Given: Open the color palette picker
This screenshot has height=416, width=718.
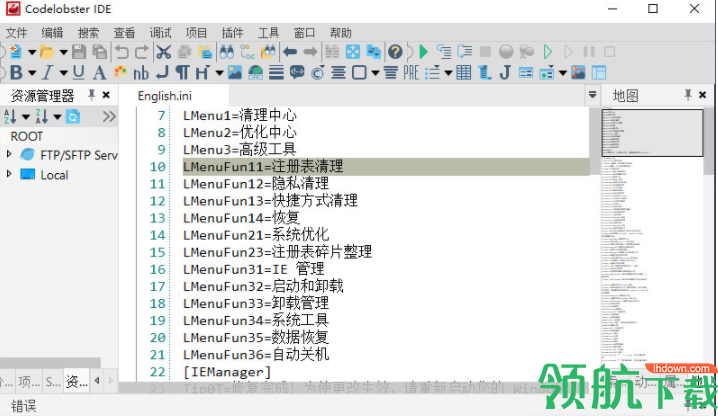Looking at the screenshot, I should pos(120,72).
